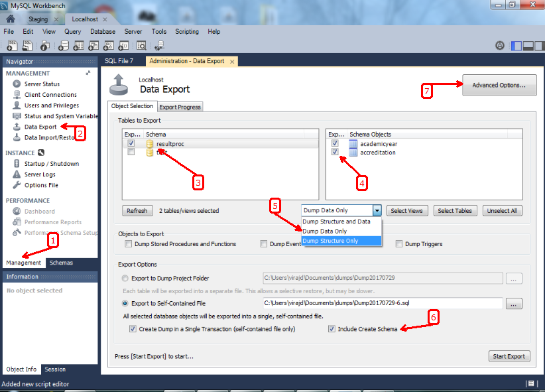Image resolution: width=545 pixels, height=392 pixels.
Task: Switch to the Export Progress tab
Action: 180,107
